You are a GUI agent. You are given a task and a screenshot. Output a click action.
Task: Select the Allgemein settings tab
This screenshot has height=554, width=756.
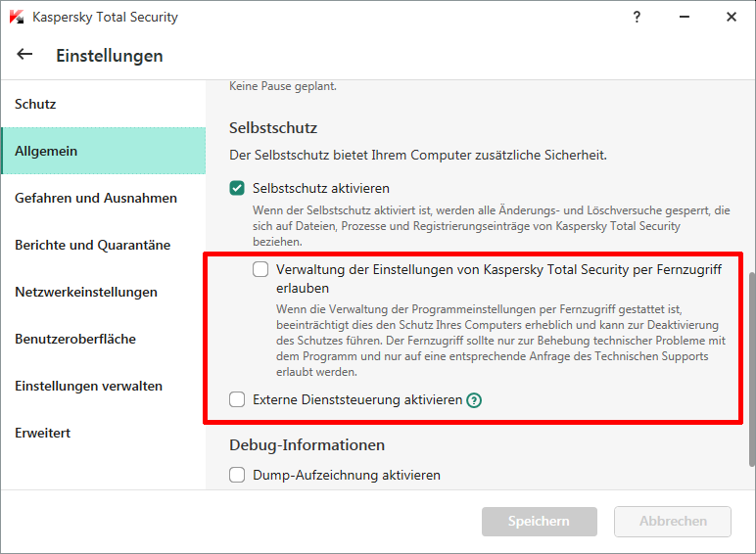pos(46,151)
